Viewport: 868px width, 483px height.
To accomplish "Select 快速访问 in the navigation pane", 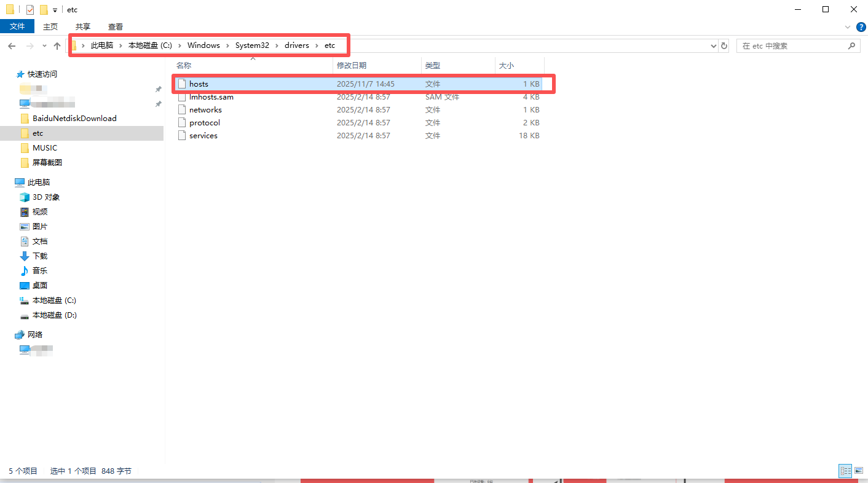I will pos(42,74).
